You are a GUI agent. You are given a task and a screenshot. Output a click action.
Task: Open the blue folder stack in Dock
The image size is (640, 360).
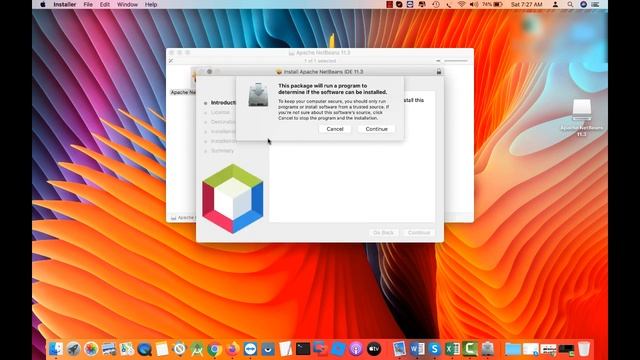[513, 349]
